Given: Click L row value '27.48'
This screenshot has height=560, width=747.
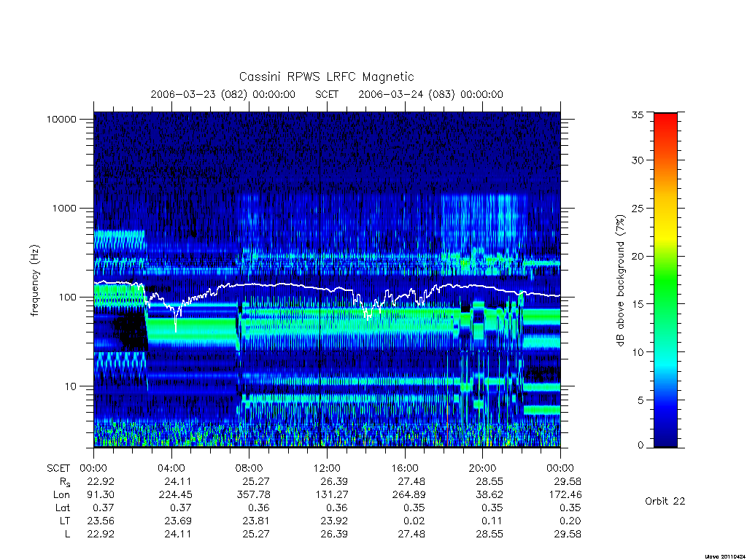Looking at the screenshot, I should [x=411, y=534].
